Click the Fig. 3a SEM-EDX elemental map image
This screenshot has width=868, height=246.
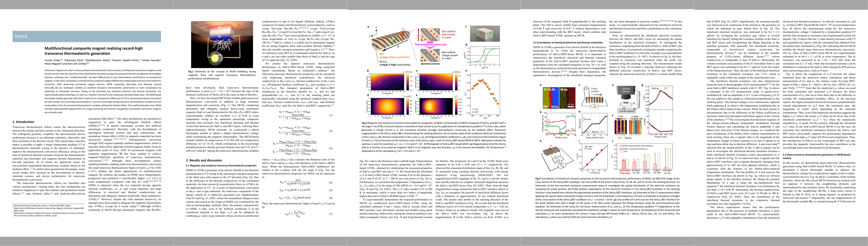pos(559,98)
